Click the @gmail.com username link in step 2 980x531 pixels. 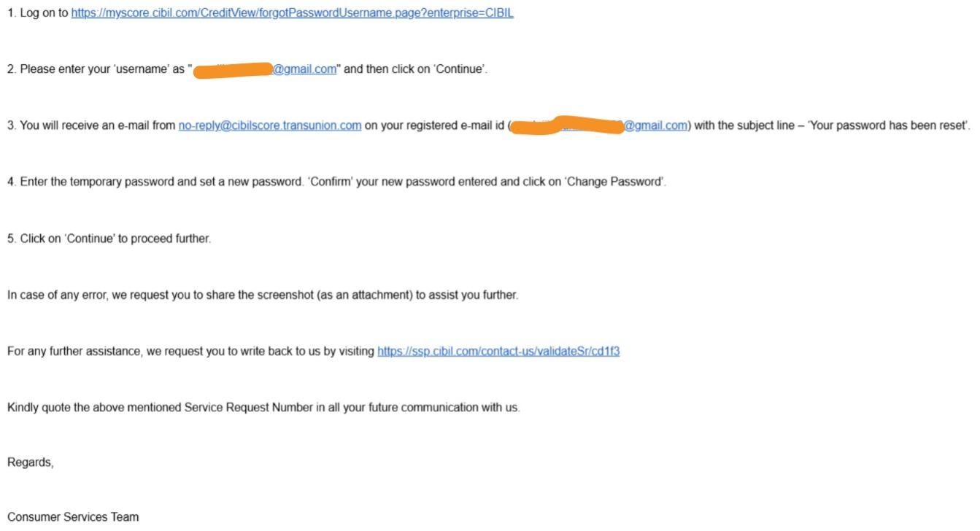(305, 69)
